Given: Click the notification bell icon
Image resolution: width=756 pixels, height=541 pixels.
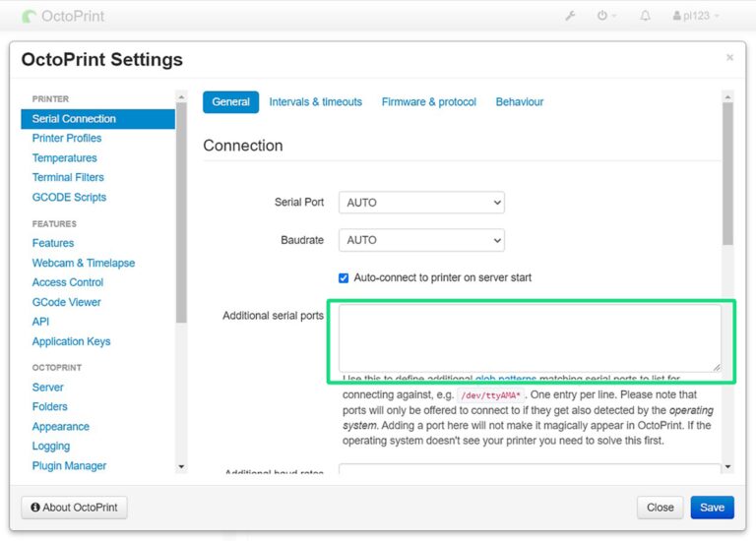Looking at the screenshot, I should tap(646, 16).
